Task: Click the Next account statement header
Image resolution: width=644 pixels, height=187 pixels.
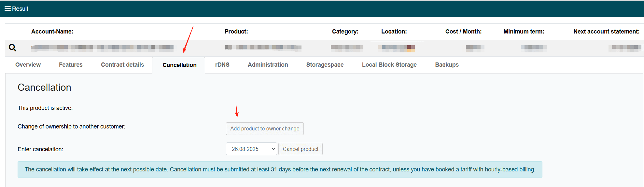Action: click(606, 32)
